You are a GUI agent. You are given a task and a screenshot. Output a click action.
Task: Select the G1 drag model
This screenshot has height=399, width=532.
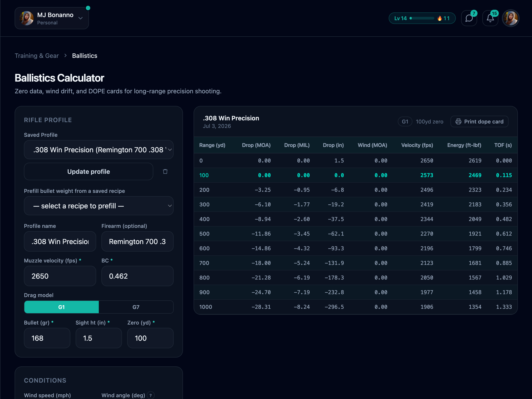tap(62, 307)
